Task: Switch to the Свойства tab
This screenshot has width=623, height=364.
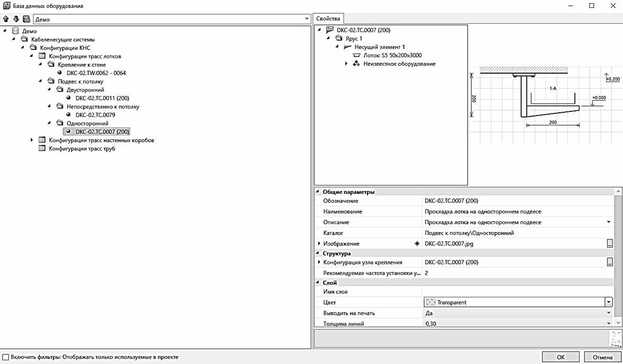Action: [328, 19]
